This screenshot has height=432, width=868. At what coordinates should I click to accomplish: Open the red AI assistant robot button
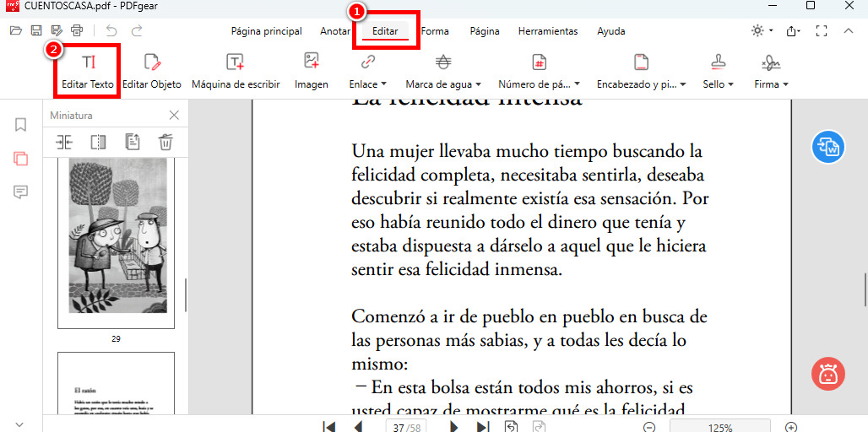tap(827, 374)
